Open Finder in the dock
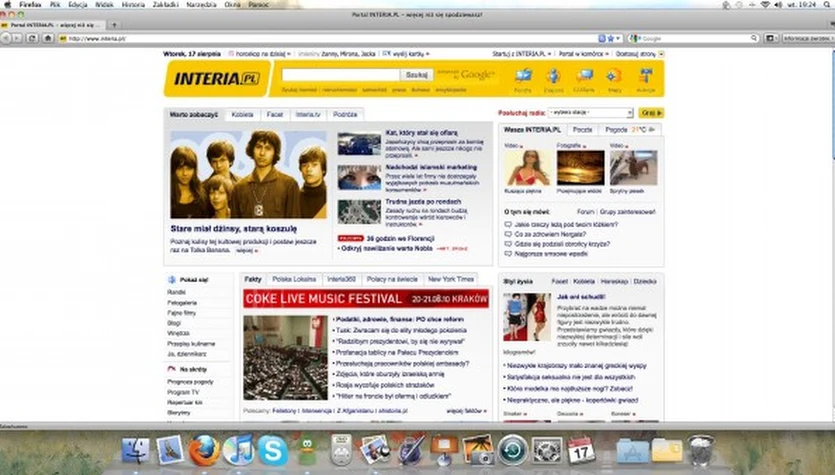 click(136, 450)
